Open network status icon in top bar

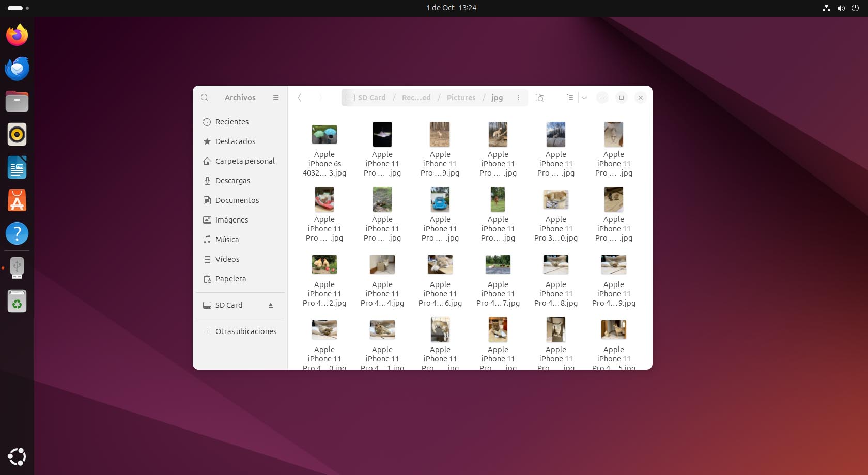(826, 8)
